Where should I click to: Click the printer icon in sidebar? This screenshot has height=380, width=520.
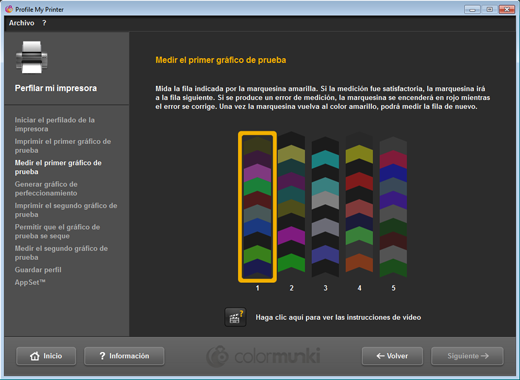coord(32,57)
